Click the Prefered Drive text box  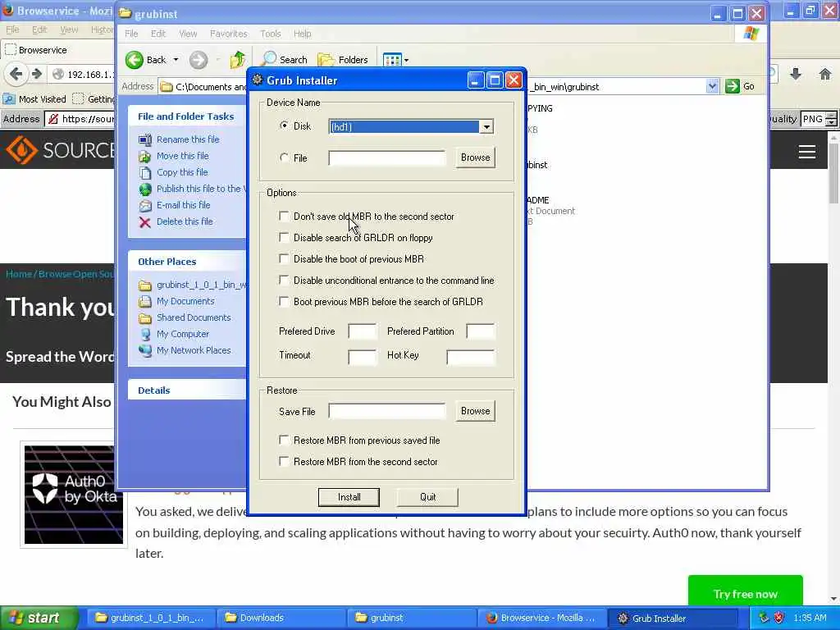click(362, 331)
